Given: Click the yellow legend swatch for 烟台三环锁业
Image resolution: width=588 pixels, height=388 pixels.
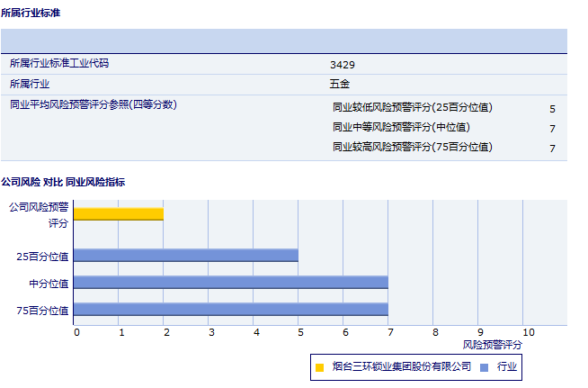Looking at the screenshot, I should click(319, 367).
